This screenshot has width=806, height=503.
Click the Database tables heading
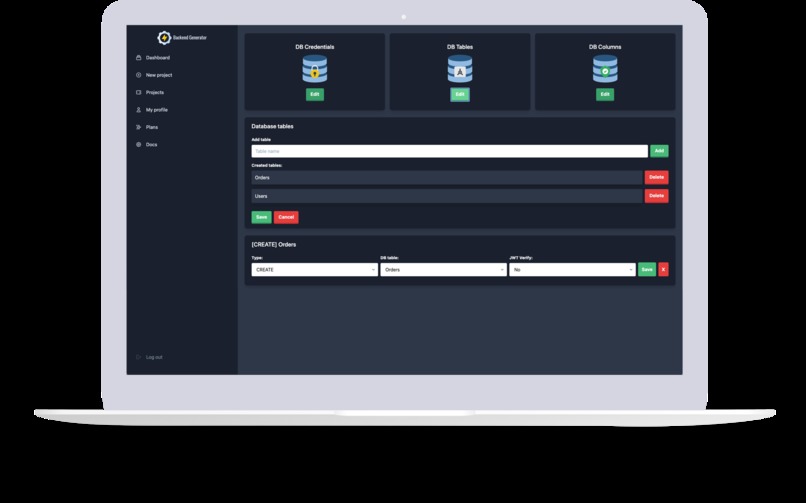272,126
